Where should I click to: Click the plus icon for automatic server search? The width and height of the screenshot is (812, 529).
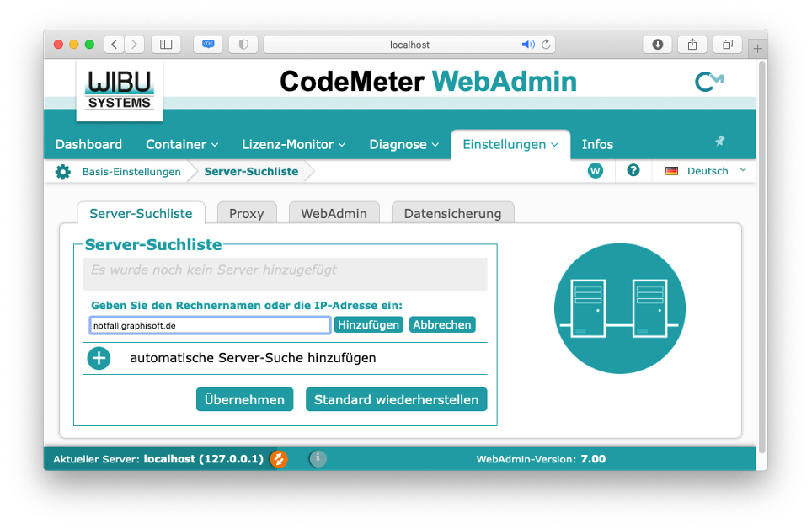pyautogui.click(x=99, y=358)
